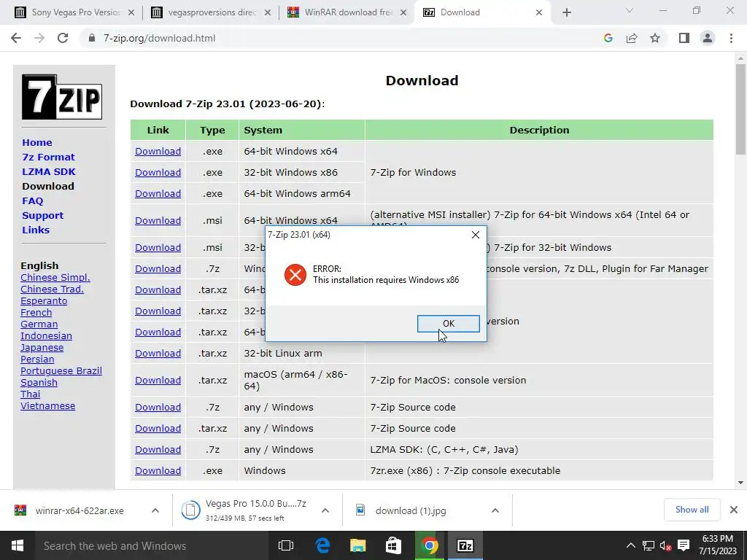The width and height of the screenshot is (747, 560).
Task: Download the 7zr.exe console executable
Action: click(158, 470)
